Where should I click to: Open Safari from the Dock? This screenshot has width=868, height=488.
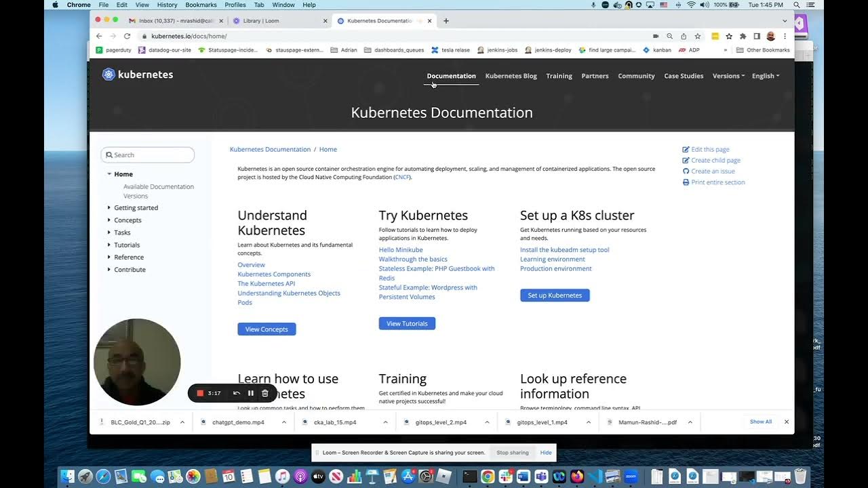(103, 476)
